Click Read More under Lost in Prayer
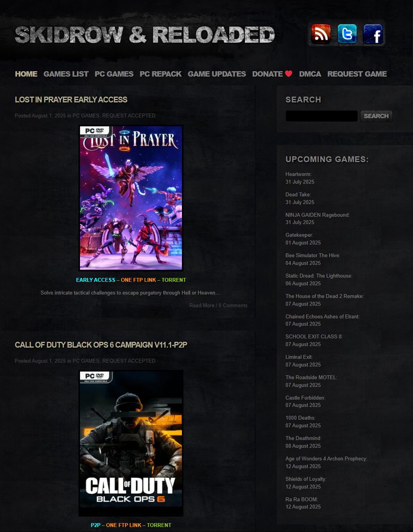This screenshot has width=413, height=532. pos(202,305)
